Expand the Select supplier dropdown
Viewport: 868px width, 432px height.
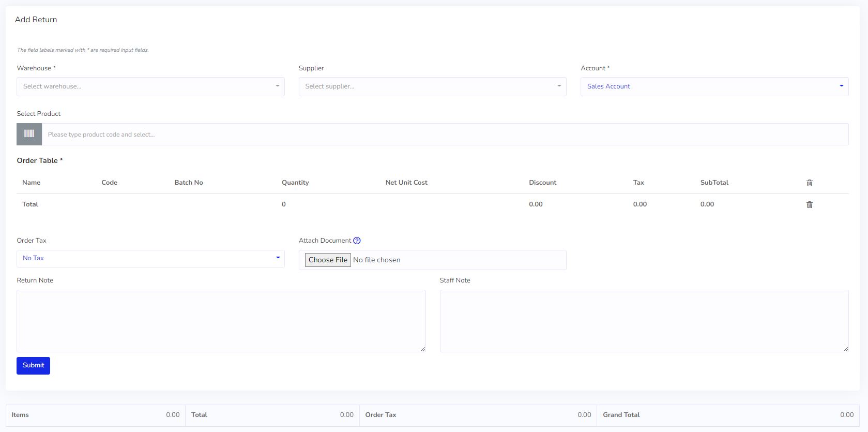pos(432,86)
